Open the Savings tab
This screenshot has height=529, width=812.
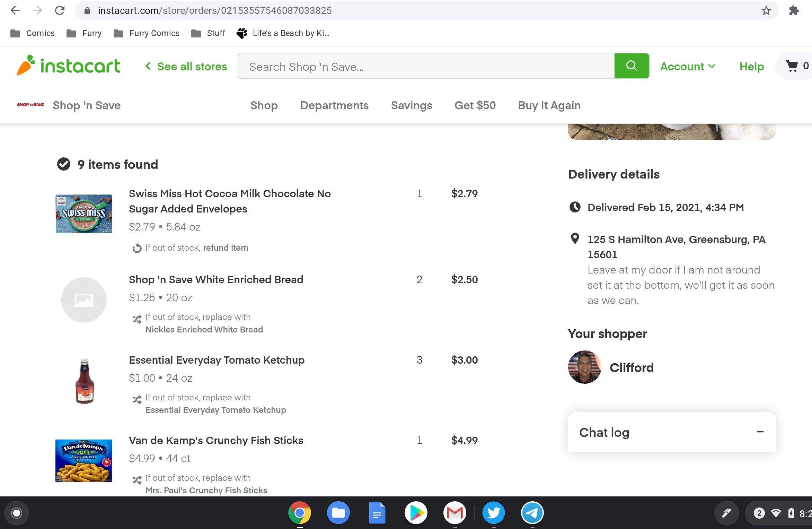412,105
